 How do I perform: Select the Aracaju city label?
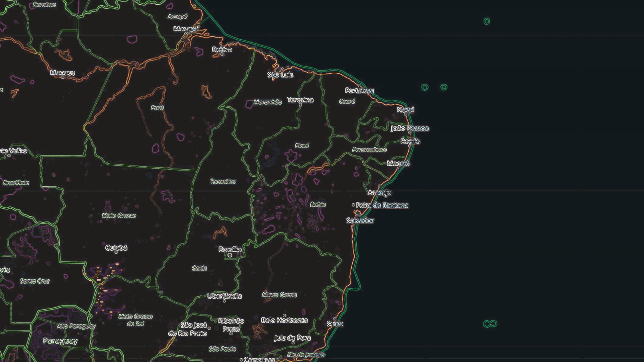(x=380, y=193)
